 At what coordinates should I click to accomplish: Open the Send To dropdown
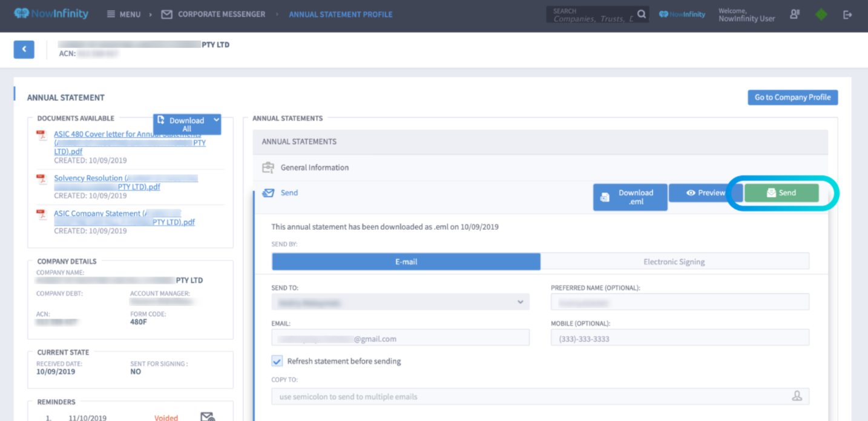400,301
